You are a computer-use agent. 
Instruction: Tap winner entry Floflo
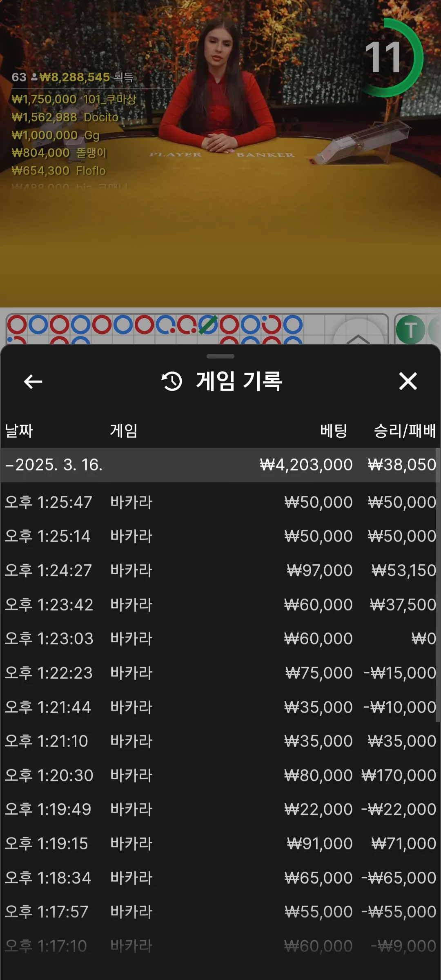[58, 171]
